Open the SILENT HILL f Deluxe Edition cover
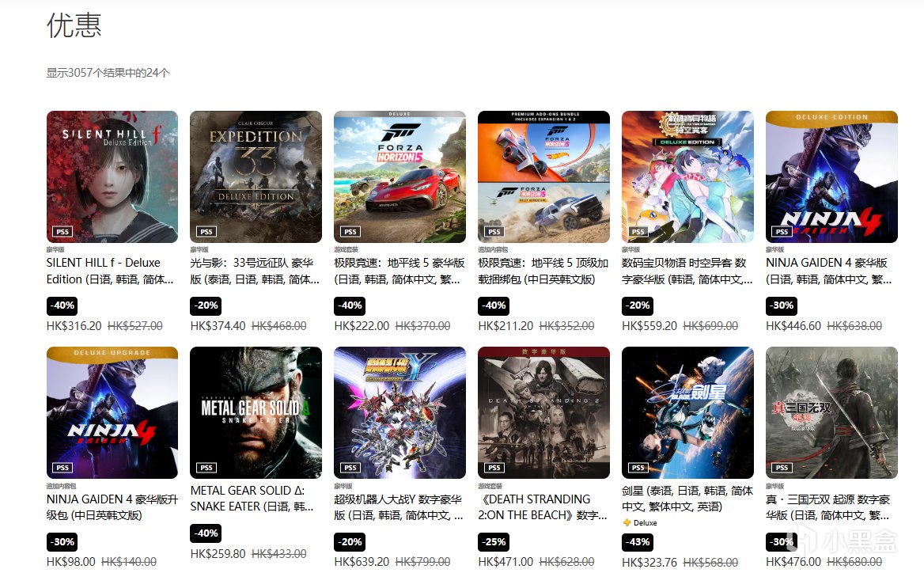The width and height of the screenshot is (924, 573). click(x=112, y=176)
